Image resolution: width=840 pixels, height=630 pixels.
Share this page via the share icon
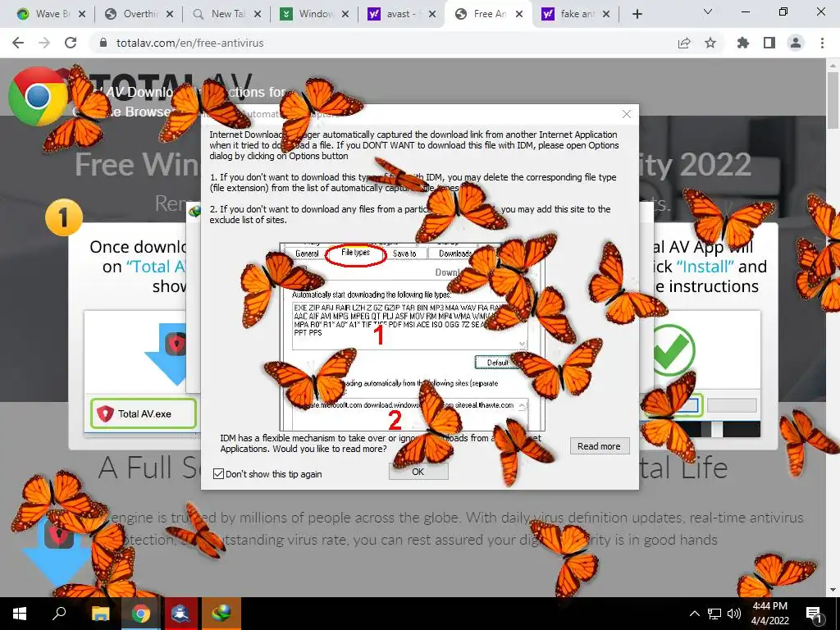tap(684, 43)
